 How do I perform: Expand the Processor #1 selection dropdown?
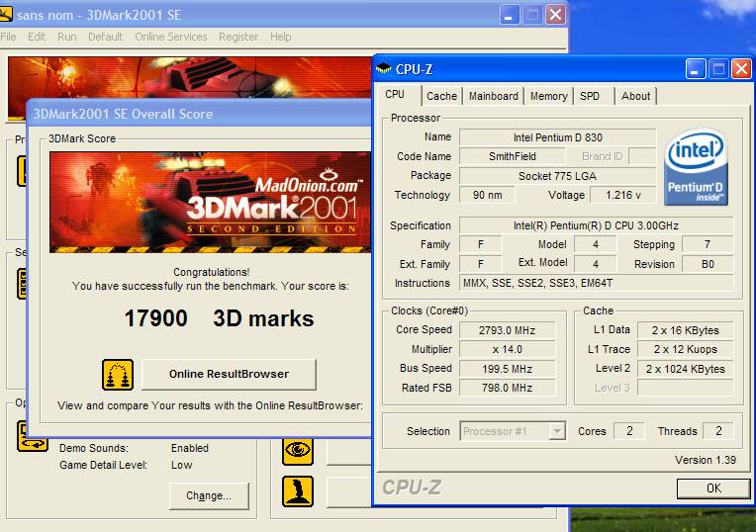click(x=557, y=431)
